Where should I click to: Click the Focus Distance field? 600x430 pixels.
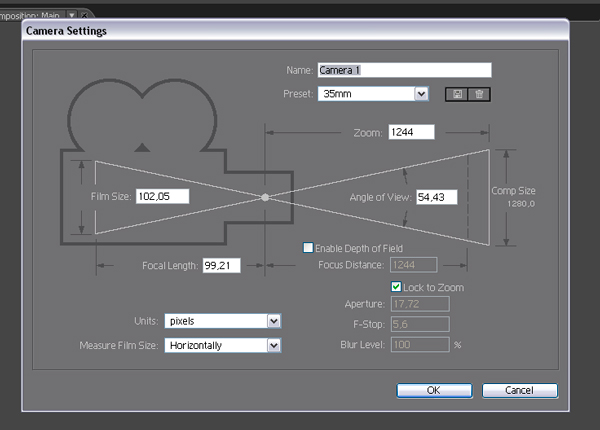click(x=414, y=265)
